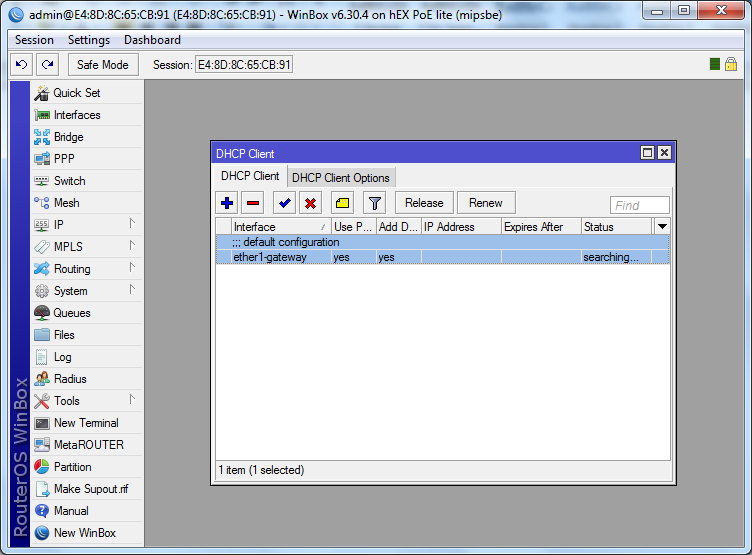Open the Partition sidebar item
The height and width of the screenshot is (555, 752).
(x=87, y=467)
